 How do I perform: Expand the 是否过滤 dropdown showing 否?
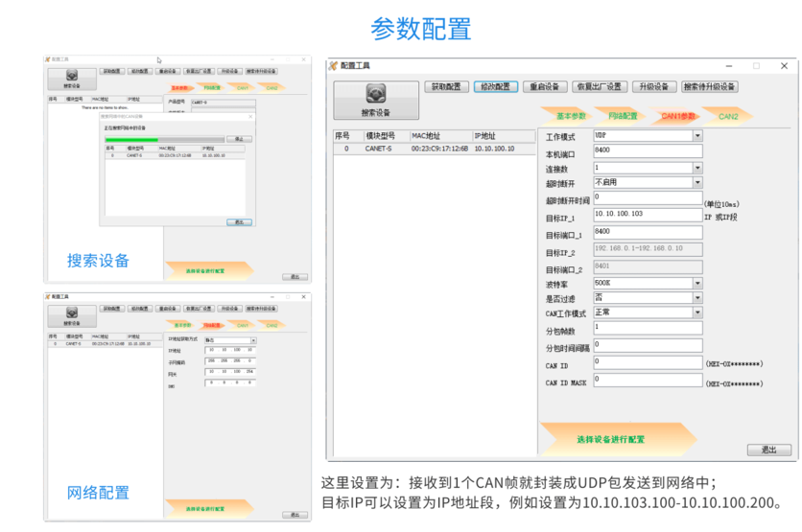point(697,297)
